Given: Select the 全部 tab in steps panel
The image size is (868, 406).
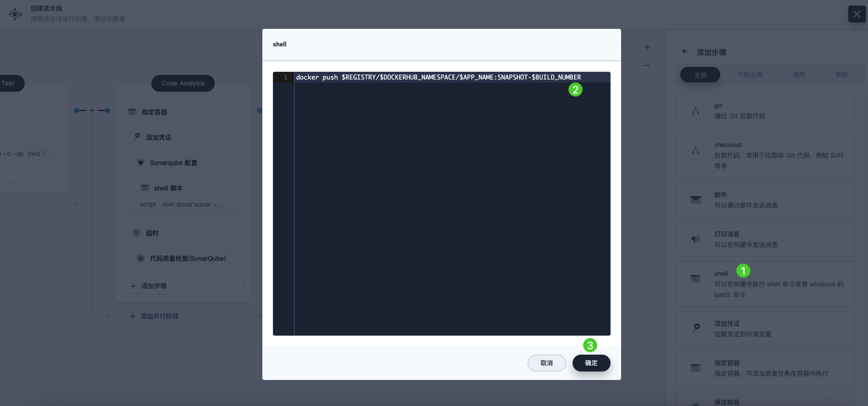Looking at the screenshot, I should (x=700, y=74).
